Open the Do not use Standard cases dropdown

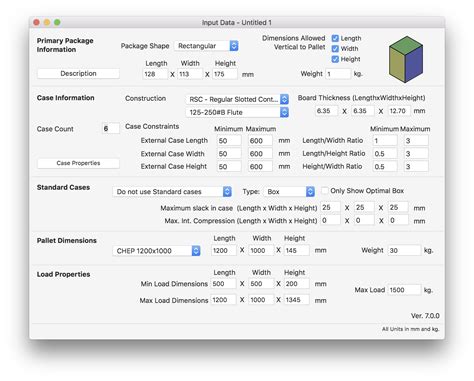(x=172, y=192)
